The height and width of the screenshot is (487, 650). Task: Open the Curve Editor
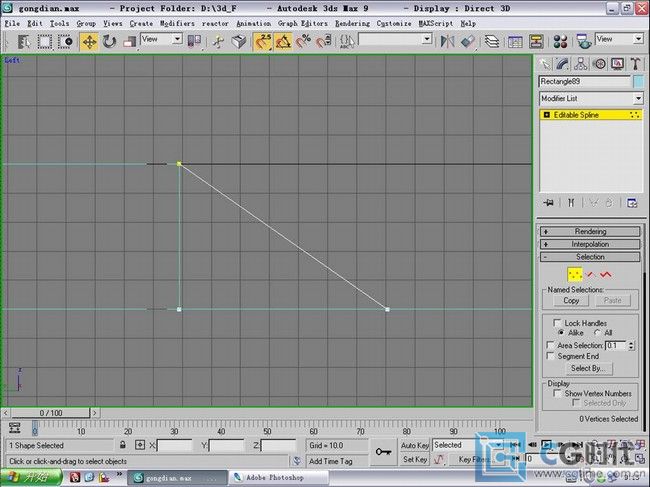[515, 41]
